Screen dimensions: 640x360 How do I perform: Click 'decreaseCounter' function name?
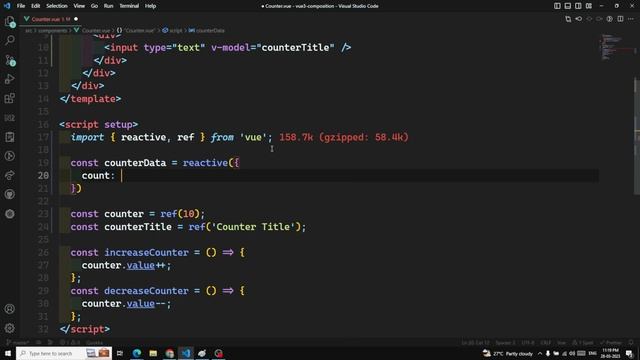[x=146, y=291]
